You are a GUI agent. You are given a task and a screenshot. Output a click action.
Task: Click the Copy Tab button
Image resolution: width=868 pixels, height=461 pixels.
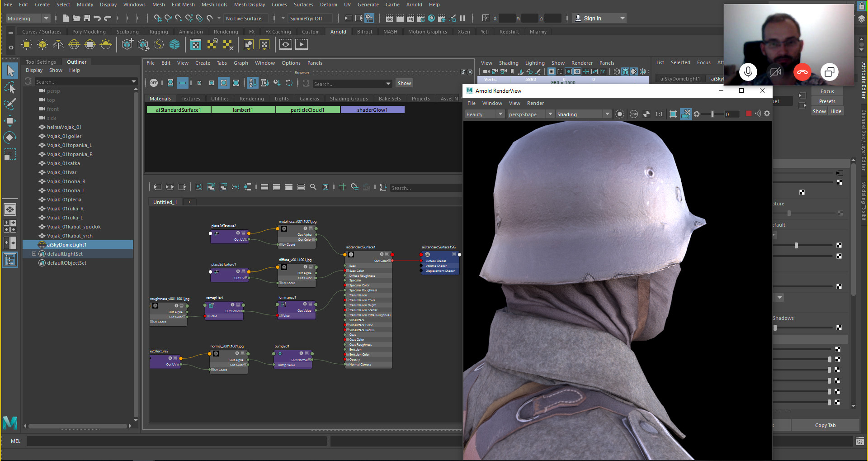pyautogui.click(x=825, y=425)
